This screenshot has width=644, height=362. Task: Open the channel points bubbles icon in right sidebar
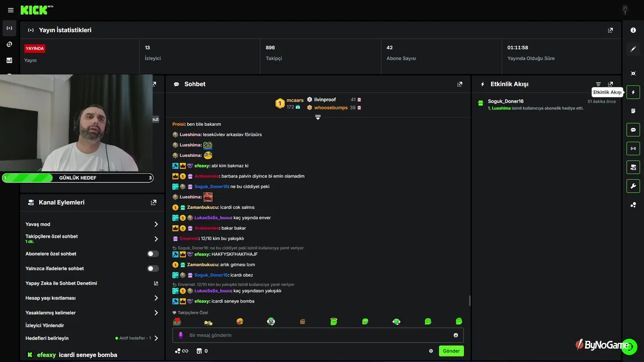(633, 205)
